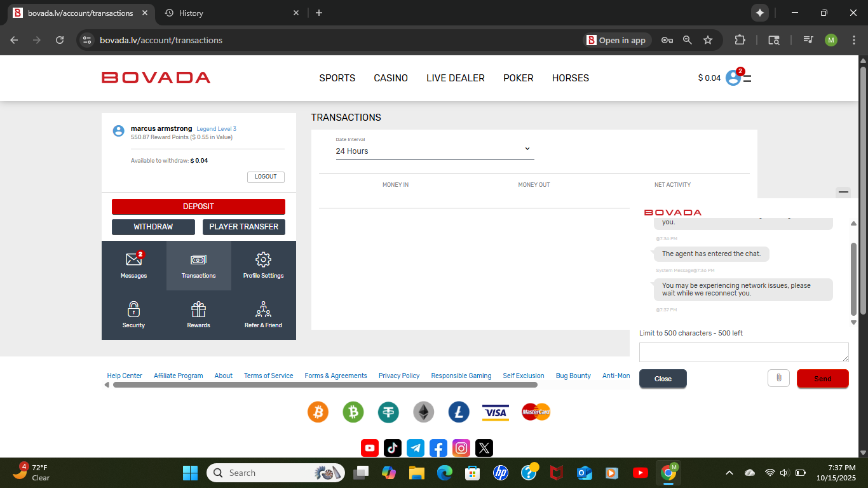This screenshot has height=488, width=868.
Task: Open the Refer A Friend icon
Action: pyautogui.click(x=263, y=309)
